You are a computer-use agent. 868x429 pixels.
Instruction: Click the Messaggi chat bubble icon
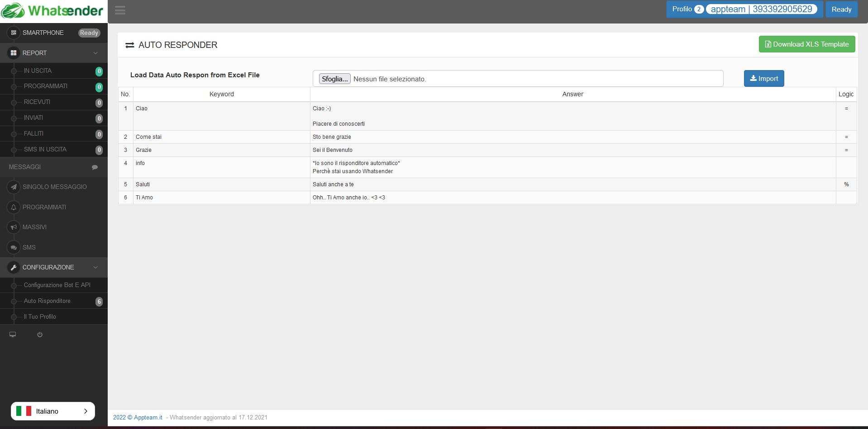[95, 167]
